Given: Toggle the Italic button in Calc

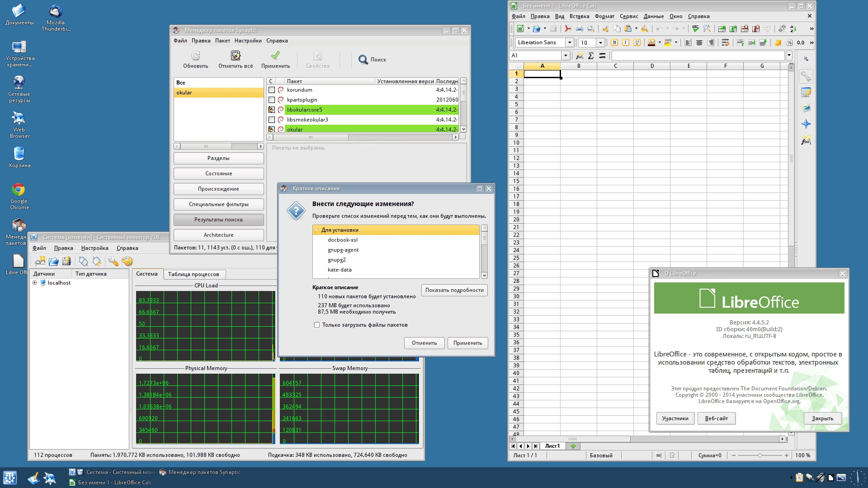Looking at the screenshot, I should (626, 42).
